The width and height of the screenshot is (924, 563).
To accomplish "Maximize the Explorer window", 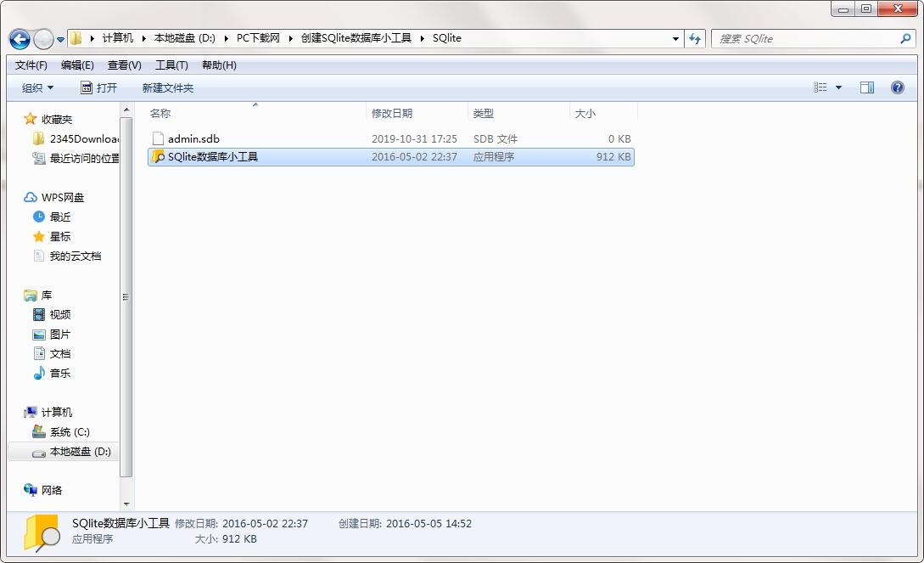I will point(866,8).
